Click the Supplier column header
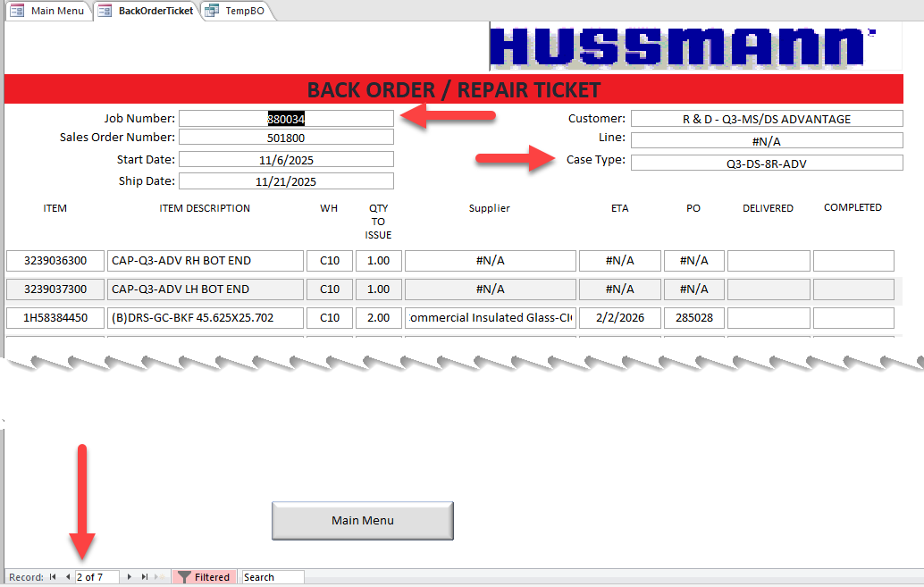This screenshot has height=587, width=924. tap(489, 208)
